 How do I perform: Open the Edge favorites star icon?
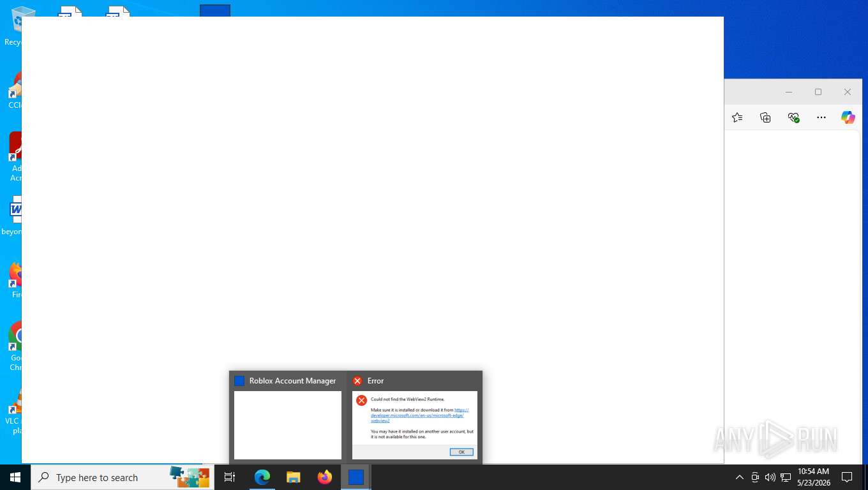coord(737,117)
